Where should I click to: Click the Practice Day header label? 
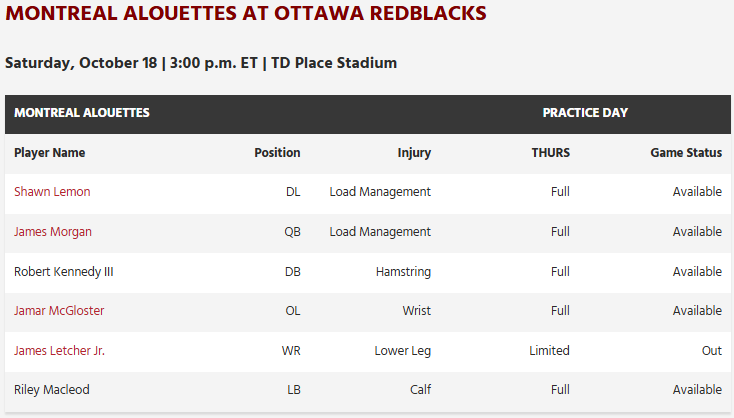pyautogui.click(x=585, y=113)
